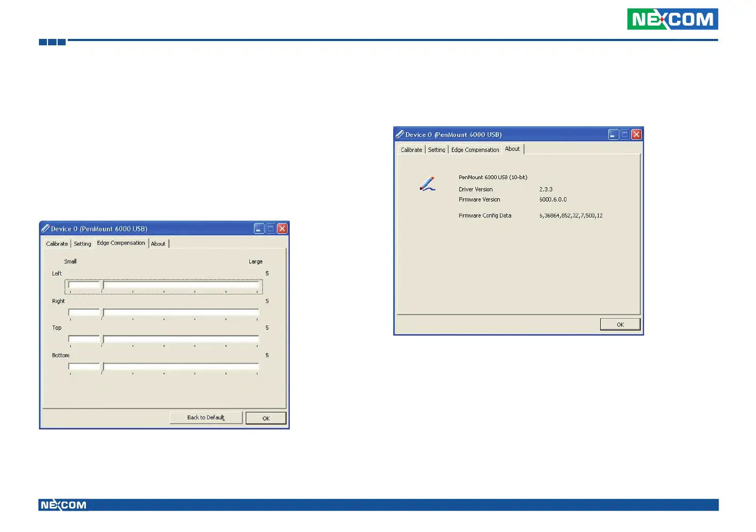Screen dimensions: 756x532
Task: Click the Top slider label
Action: [57, 328]
